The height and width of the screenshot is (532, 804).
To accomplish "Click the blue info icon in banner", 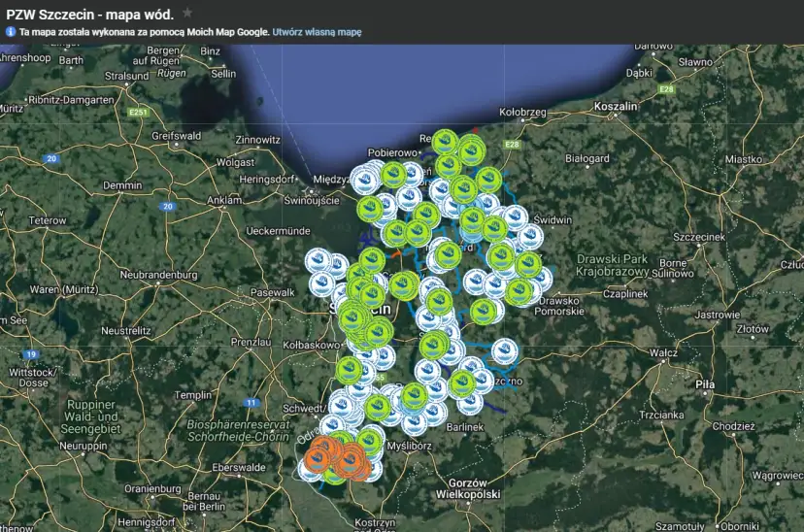I will tap(11, 32).
